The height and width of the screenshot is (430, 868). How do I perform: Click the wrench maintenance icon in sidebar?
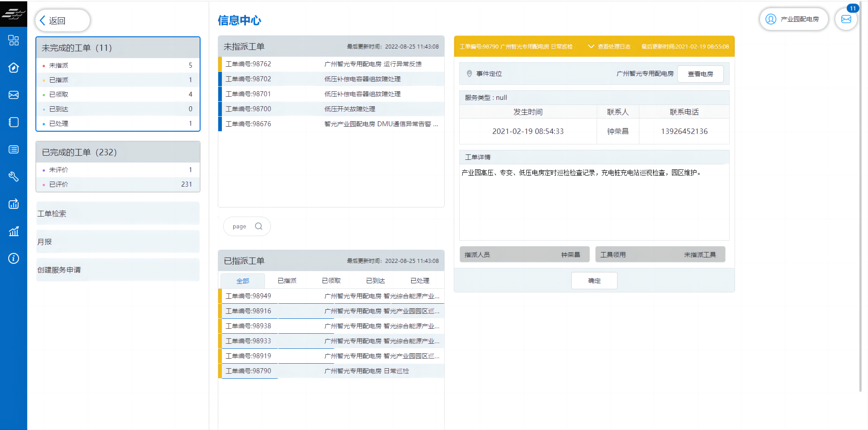tap(14, 177)
